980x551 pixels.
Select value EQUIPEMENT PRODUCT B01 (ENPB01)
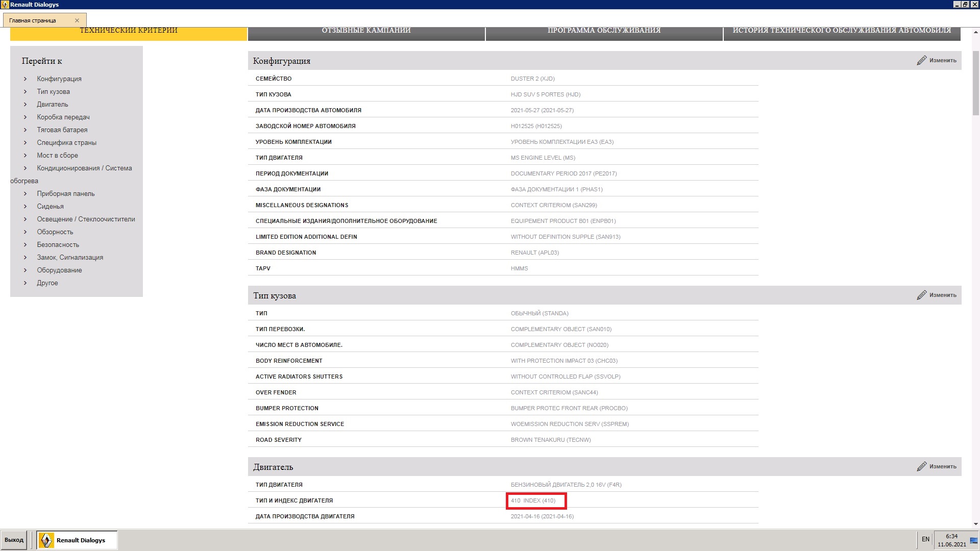point(563,221)
